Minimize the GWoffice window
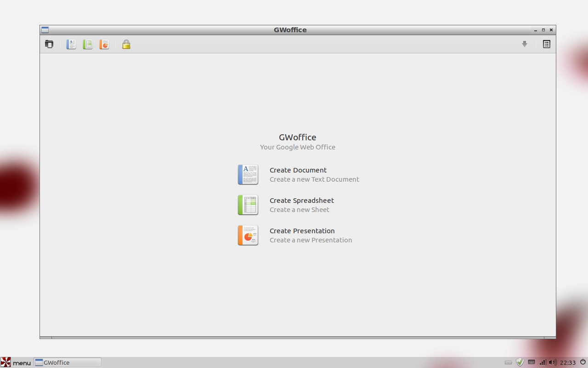The image size is (588, 368). [x=536, y=30]
